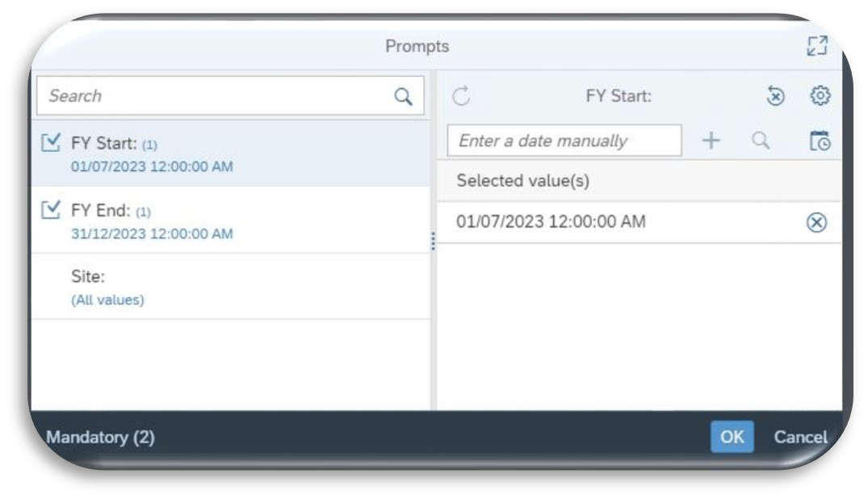Click the magnifier beside the date field

(x=761, y=140)
